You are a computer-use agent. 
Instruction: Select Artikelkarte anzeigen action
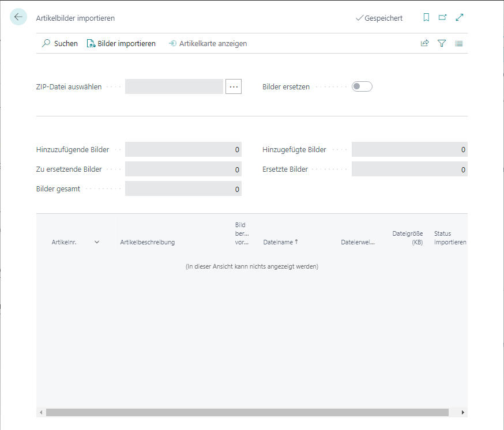(208, 43)
